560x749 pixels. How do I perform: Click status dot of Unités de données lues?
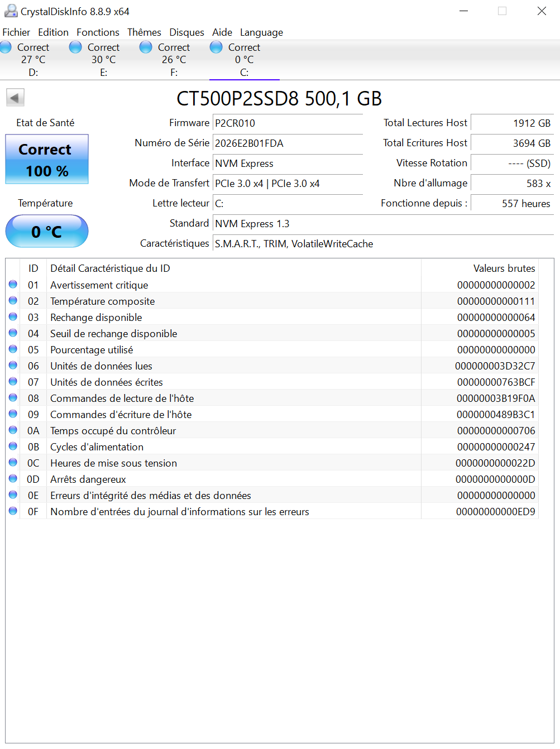(13, 365)
